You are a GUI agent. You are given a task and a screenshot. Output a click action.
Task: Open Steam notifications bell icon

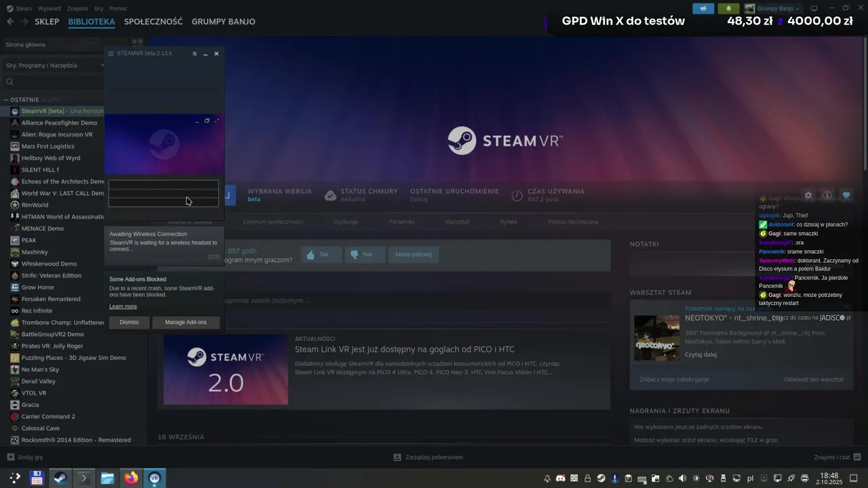click(729, 9)
